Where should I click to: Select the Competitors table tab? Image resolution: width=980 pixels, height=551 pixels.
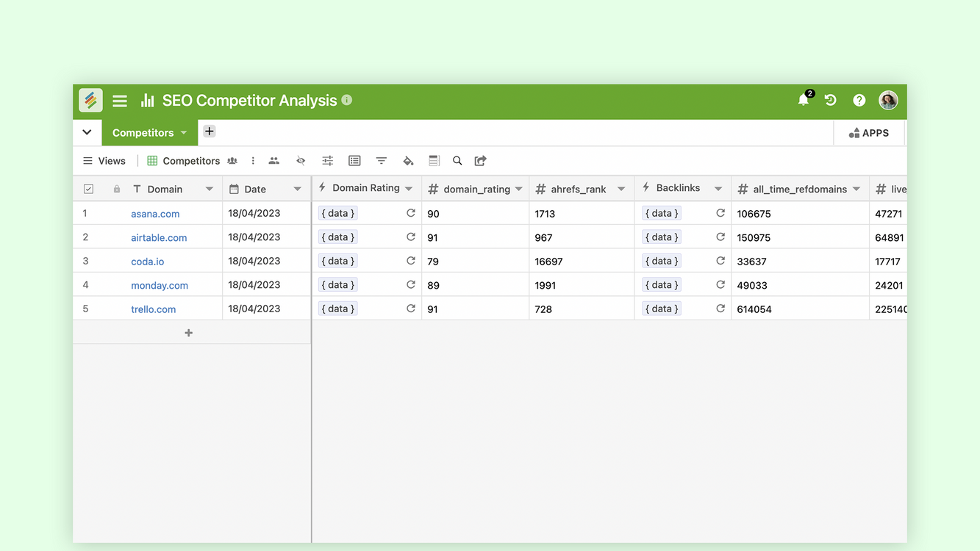click(143, 133)
